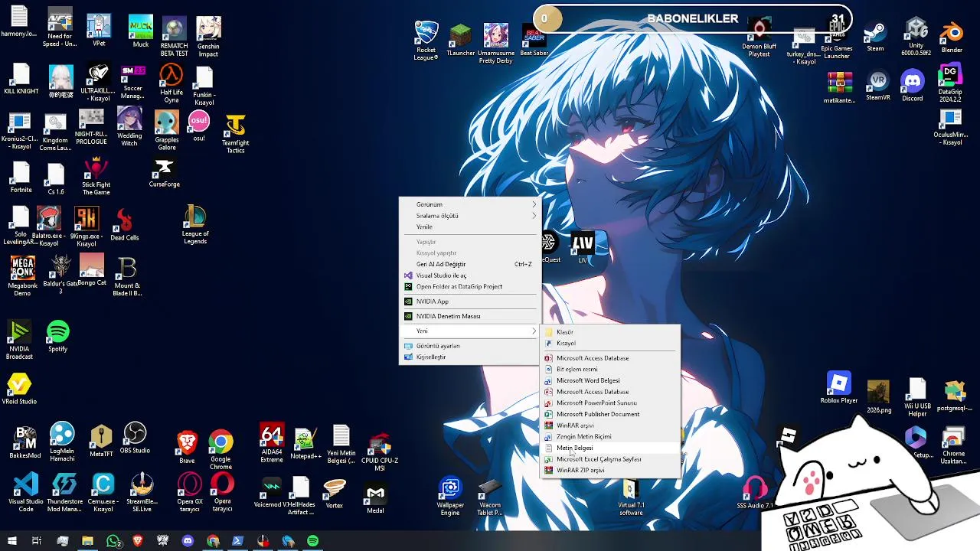980x551 pixels.
Task: Choose Microsoft Excel Çalışma Sayfası entry
Action: pos(609,459)
